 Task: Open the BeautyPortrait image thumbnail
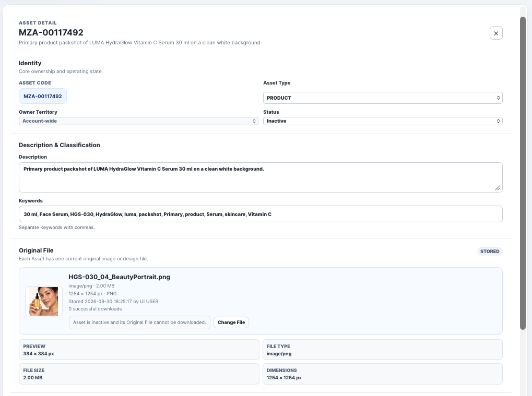tap(44, 302)
